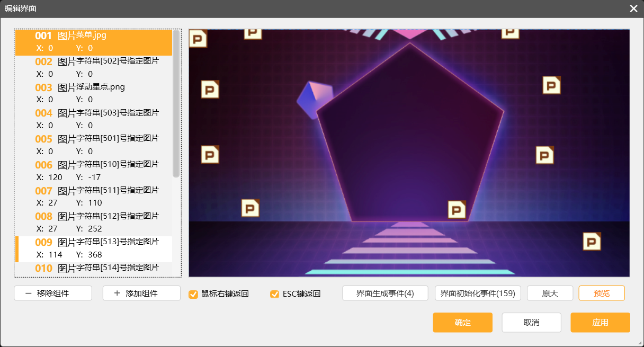Click the blue cube shape in preview

coord(314,99)
